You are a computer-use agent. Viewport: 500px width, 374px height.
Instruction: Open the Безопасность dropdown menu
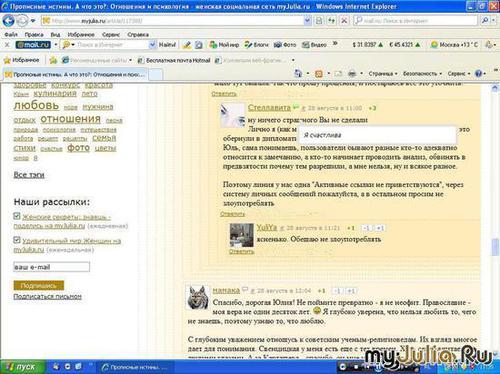tap(422, 73)
